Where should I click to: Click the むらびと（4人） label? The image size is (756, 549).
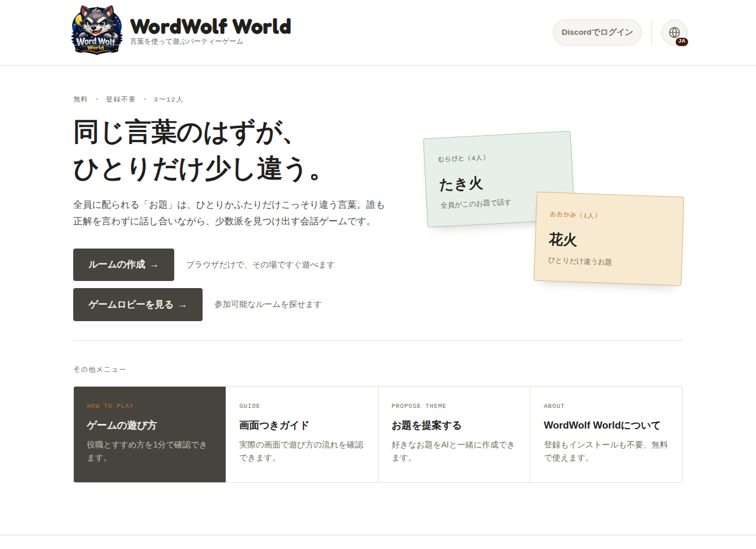pyautogui.click(x=462, y=158)
